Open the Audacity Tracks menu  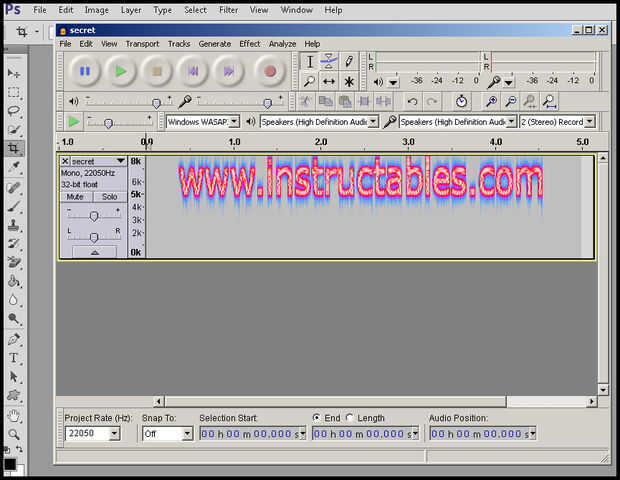179,44
